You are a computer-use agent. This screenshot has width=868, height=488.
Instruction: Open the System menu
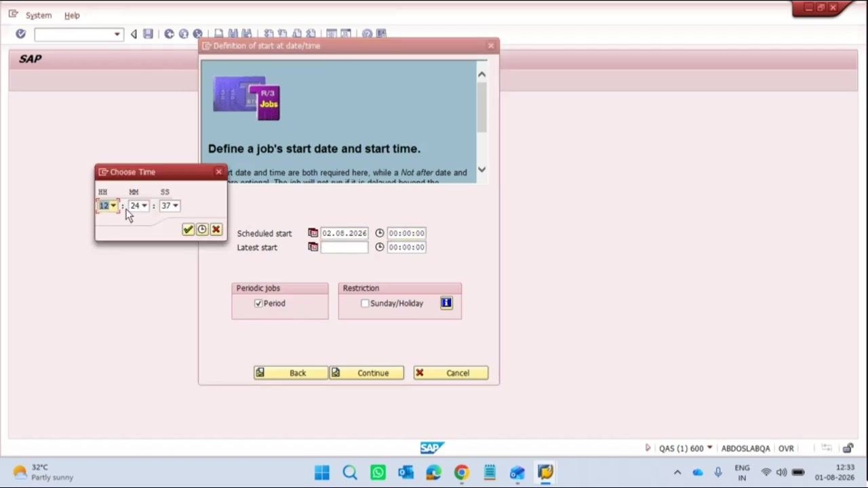[x=39, y=15]
